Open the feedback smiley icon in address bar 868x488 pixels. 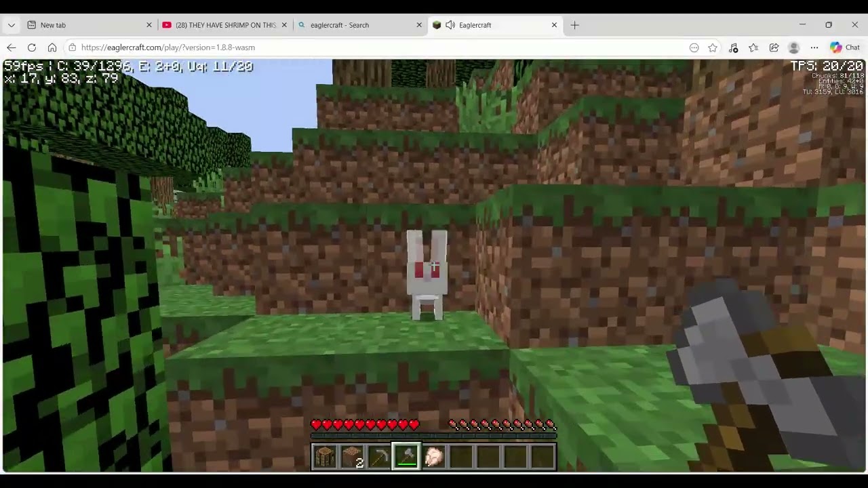coord(694,47)
